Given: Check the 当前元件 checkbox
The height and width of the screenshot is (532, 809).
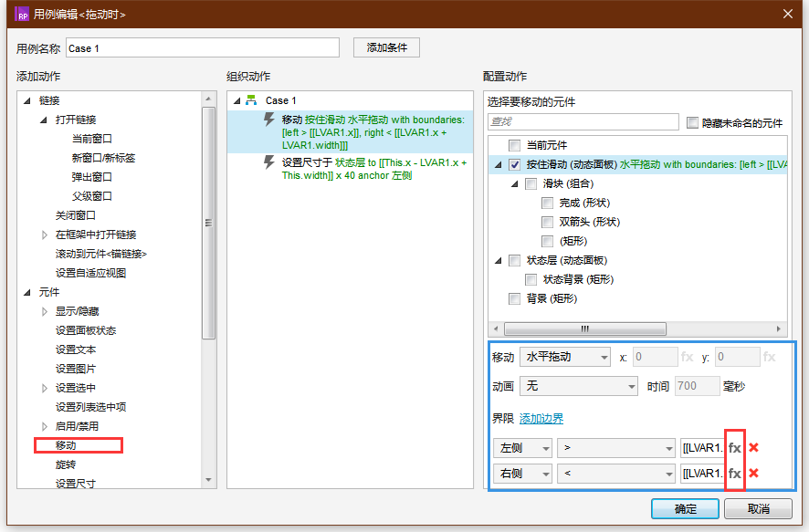Looking at the screenshot, I should coord(514,145).
